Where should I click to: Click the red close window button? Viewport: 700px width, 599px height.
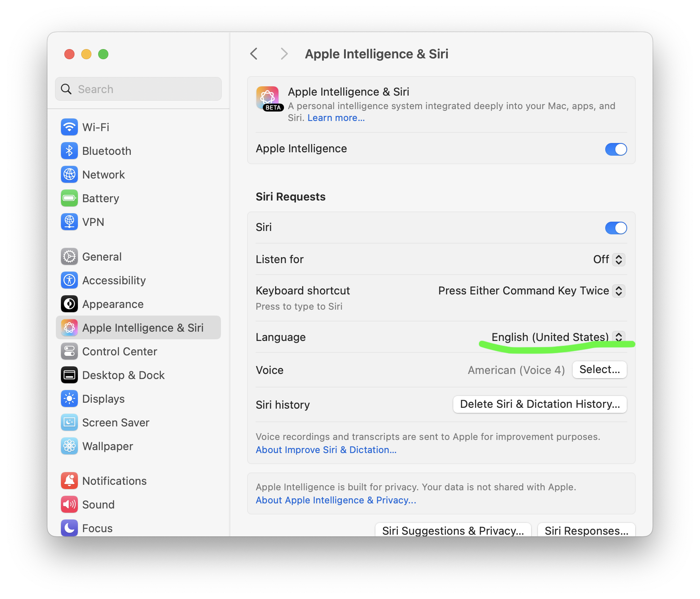[69, 54]
